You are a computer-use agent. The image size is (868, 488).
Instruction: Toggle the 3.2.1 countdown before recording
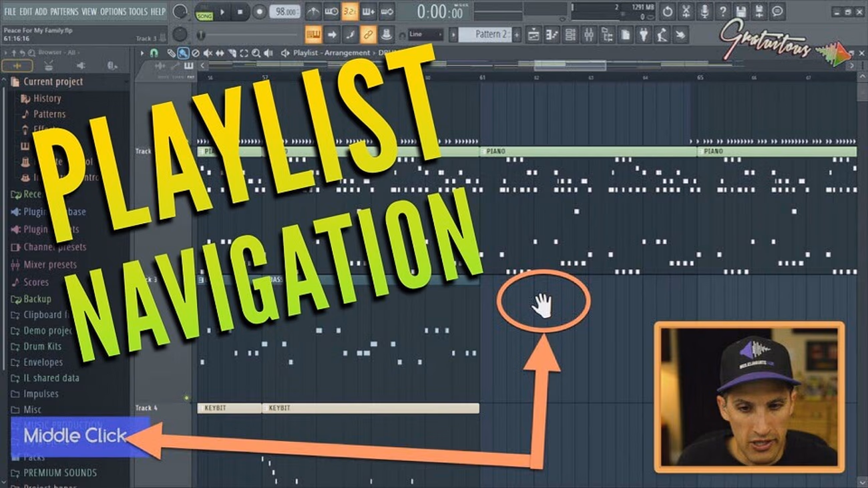point(349,12)
